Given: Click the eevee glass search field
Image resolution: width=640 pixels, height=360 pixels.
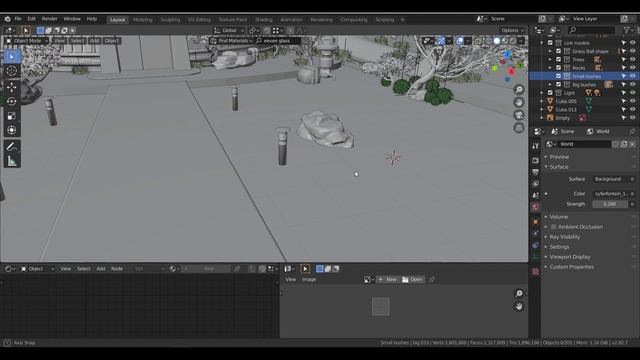Looking at the screenshot, I should (x=278, y=41).
